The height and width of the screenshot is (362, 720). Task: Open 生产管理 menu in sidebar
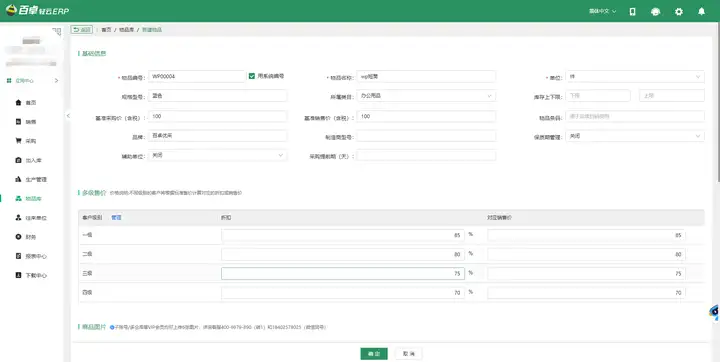coord(36,179)
